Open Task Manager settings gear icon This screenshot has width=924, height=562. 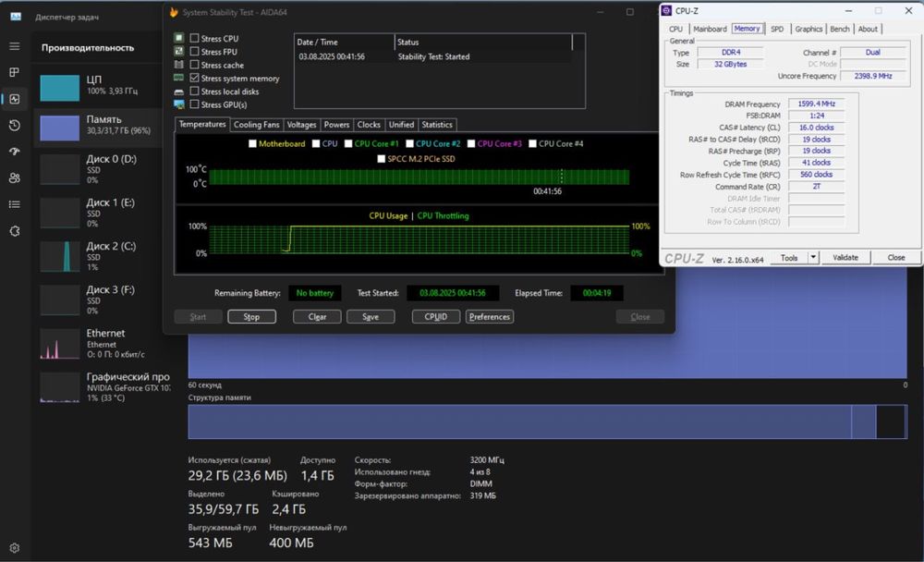15,548
